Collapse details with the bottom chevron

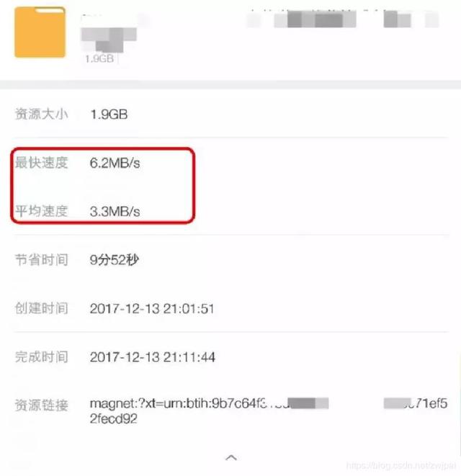231,457
